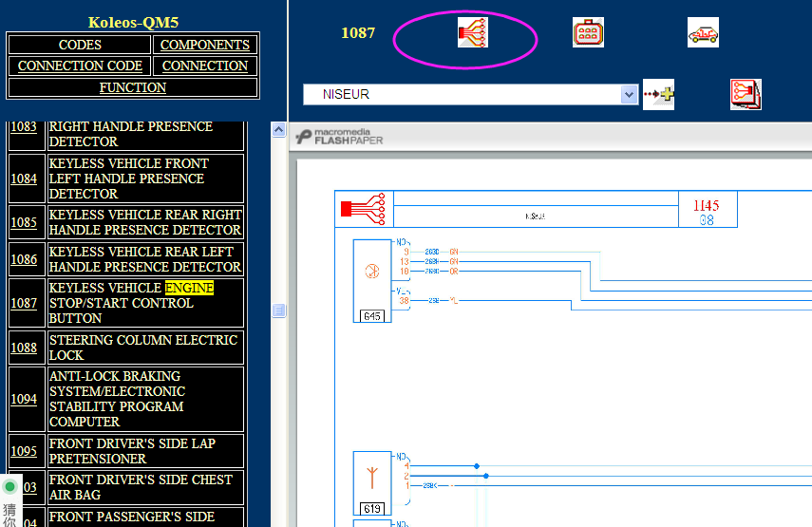Screen dimensions: 812x527
Task: Open component code 1088 link
Action: (x=24, y=348)
